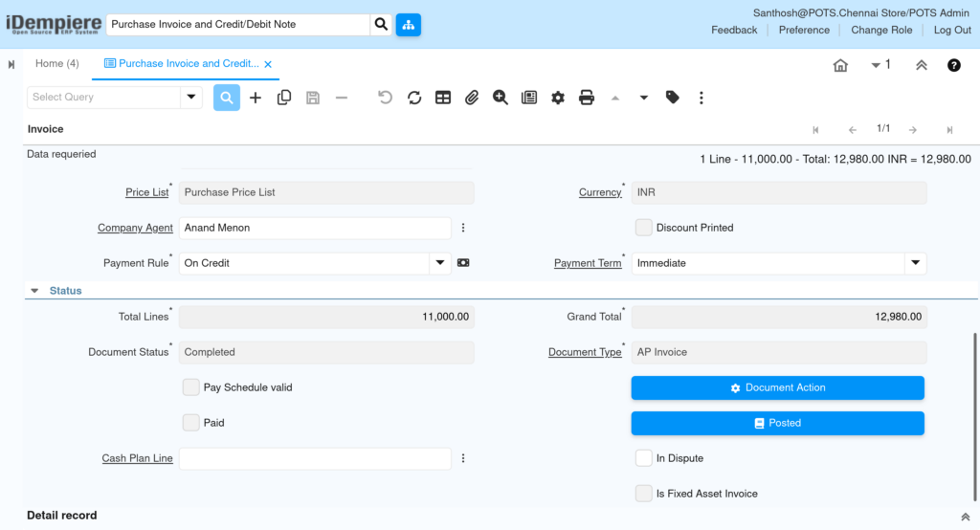Toggle Pay Schedule valid checkbox
Image resolution: width=980 pixels, height=530 pixels.
tap(191, 387)
